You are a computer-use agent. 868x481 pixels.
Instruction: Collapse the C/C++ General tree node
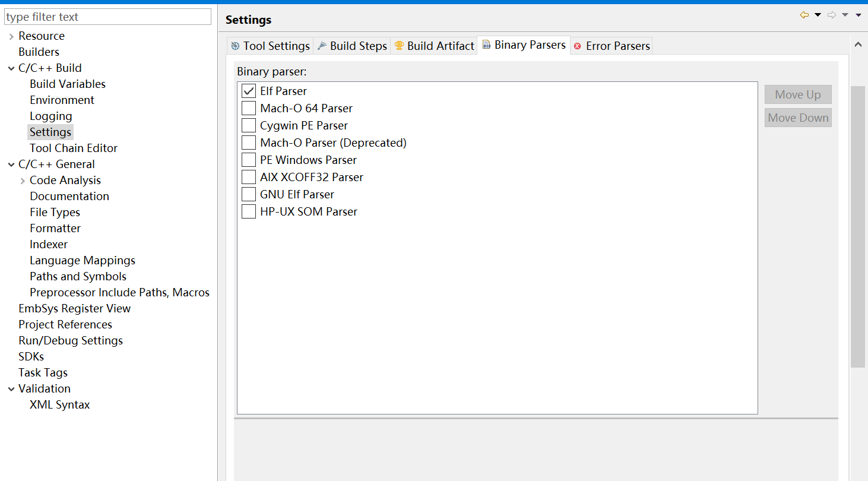(11, 164)
